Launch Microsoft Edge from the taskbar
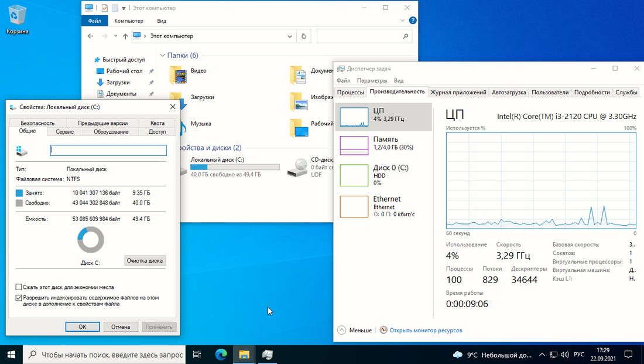Image resolution: width=644 pixels, height=364 pixels. point(221,355)
